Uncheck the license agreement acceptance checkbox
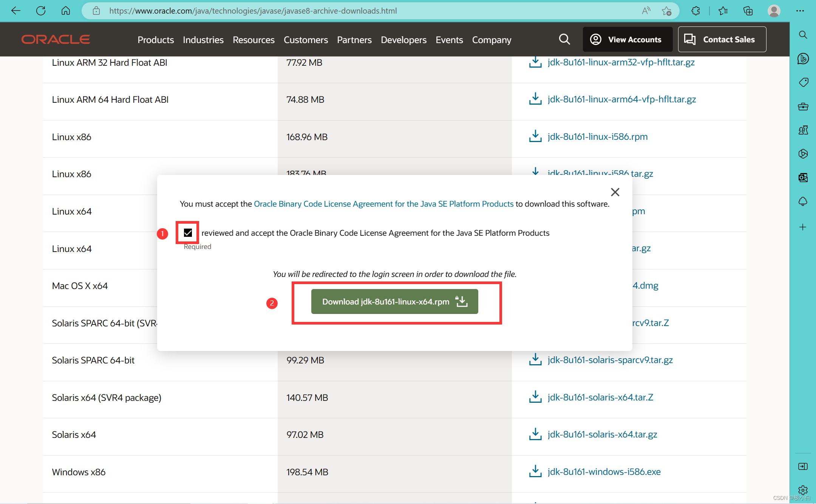This screenshot has height=504, width=816. click(188, 233)
